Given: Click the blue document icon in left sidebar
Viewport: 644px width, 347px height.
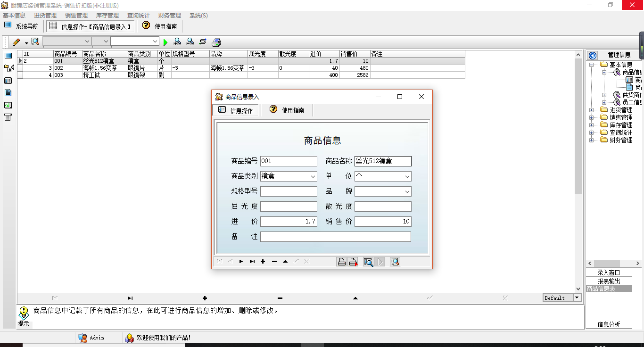Looking at the screenshot, I should click(x=8, y=93).
